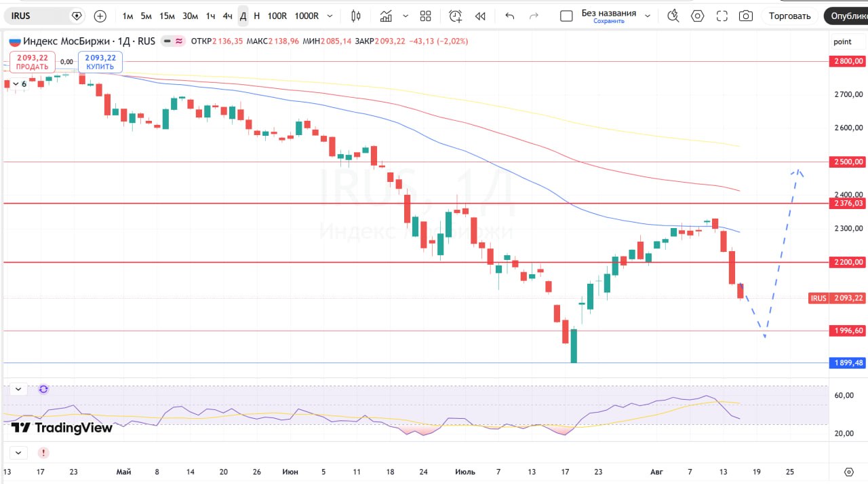Image resolution: width=868 pixels, height=484 pixels.
Task: Click the КУПИТЬ buy button
Action: tap(100, 62)
